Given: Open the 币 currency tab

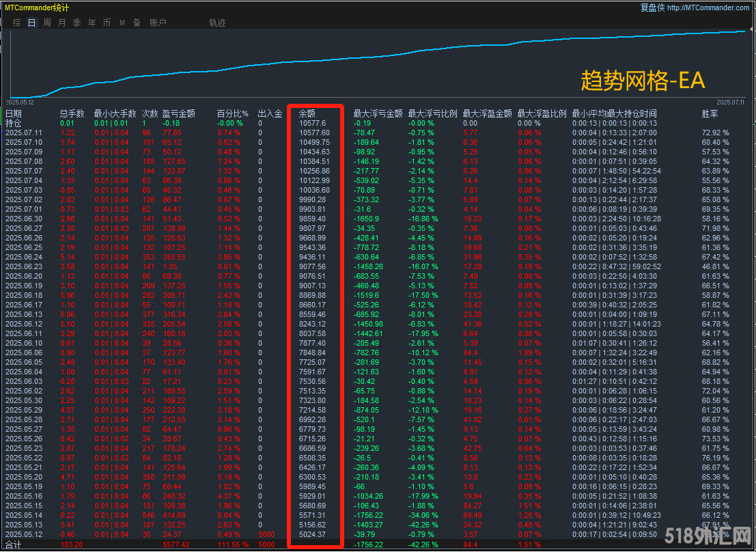Looking at the screenshot, I should point(107,23).
